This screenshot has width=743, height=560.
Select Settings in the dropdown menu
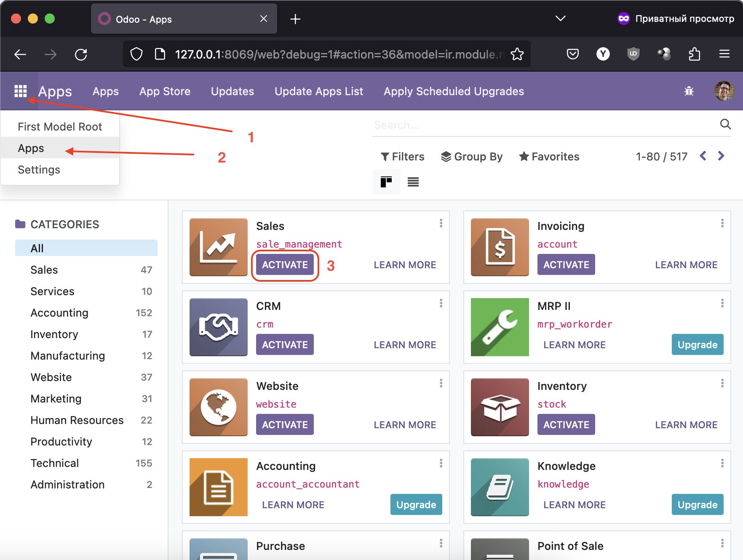pos(60,169)
